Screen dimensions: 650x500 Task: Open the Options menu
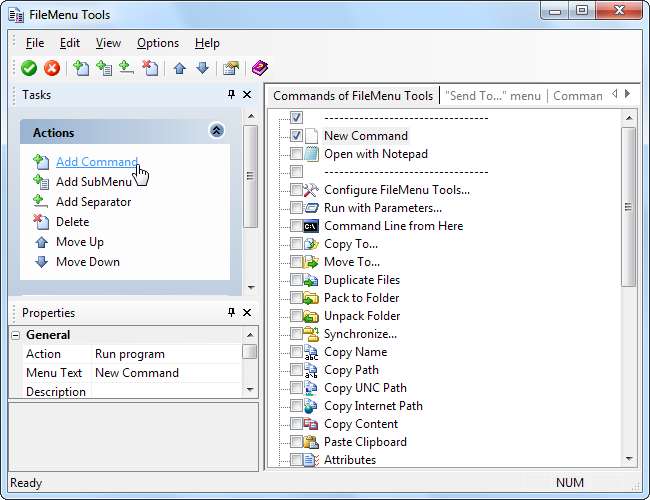tap(158, 43)
